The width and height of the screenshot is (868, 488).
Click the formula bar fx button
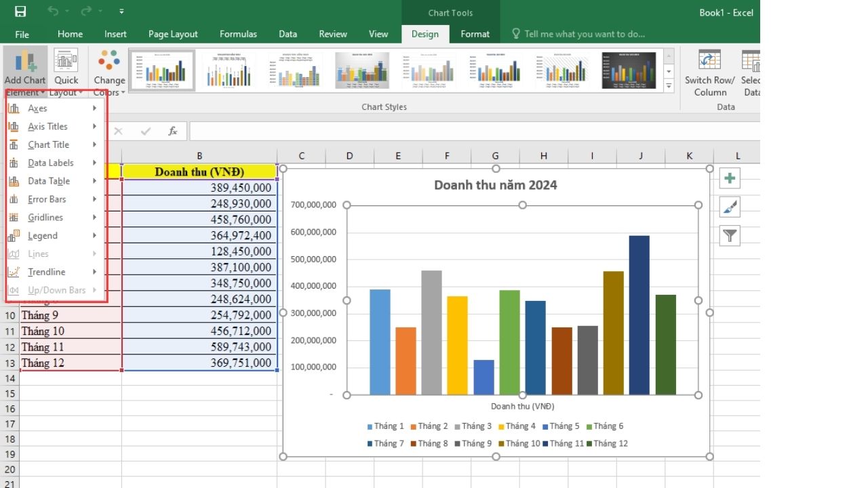click(173, 131)
